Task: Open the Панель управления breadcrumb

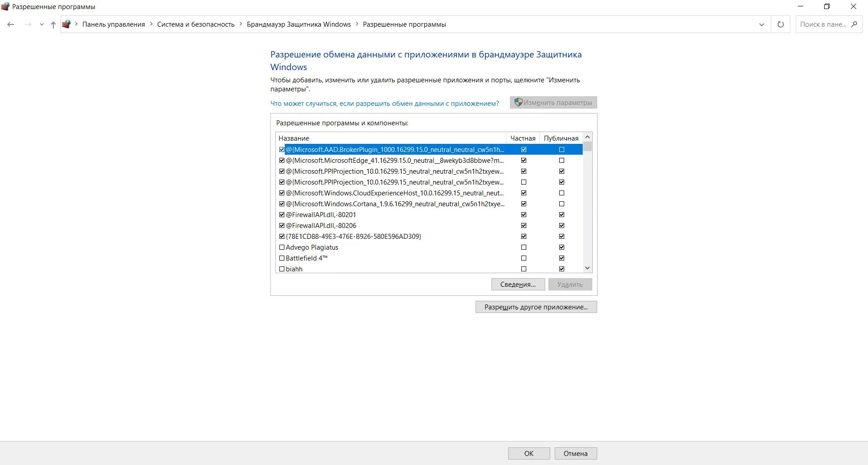Action: point(113,24)
